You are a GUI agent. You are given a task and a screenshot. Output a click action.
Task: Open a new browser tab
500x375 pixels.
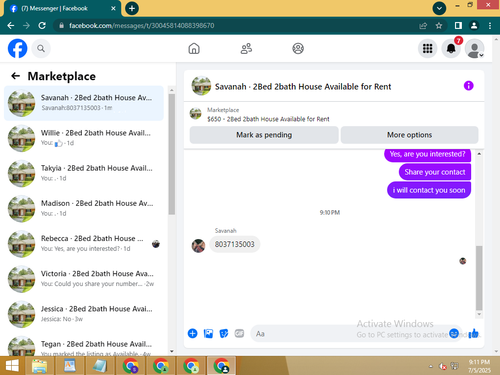[x=132, y=8]
